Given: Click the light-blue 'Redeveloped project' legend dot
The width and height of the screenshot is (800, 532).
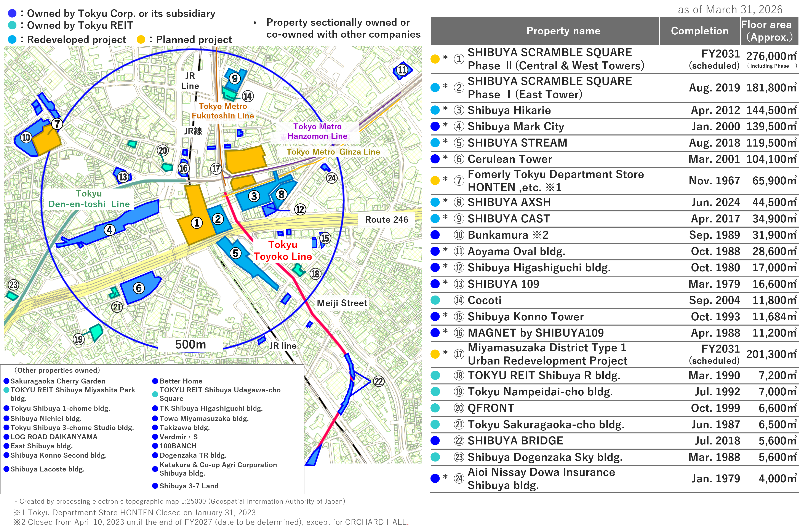Looking at the screenshot, I should tap(12, 39).
